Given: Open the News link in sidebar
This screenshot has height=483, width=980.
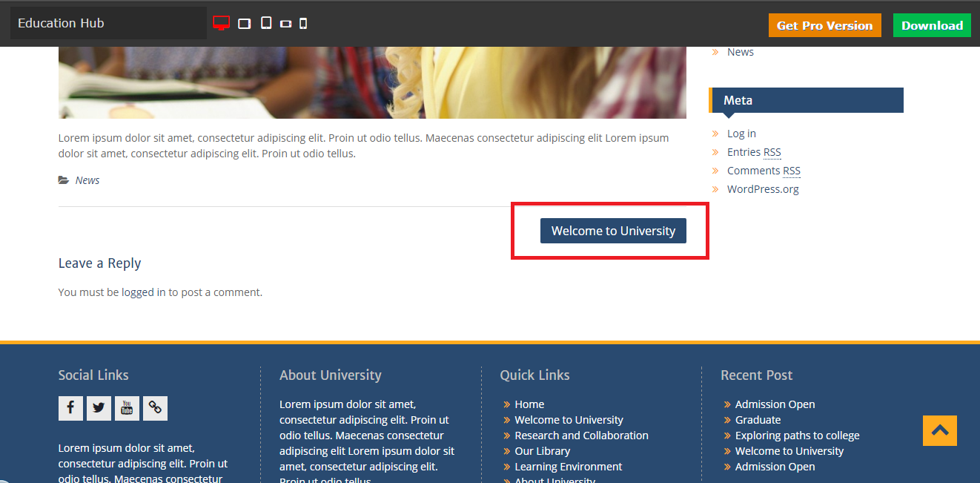Looking at the screenshot, I should coord(741,52).
